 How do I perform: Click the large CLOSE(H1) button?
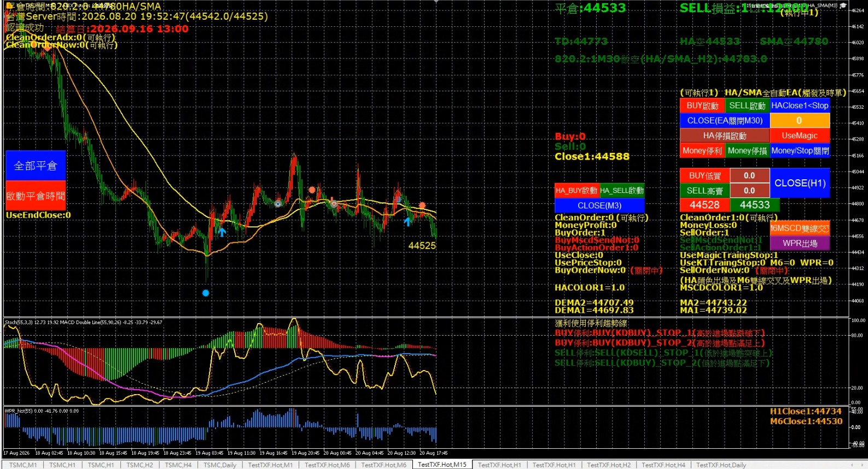coord(800,183)
